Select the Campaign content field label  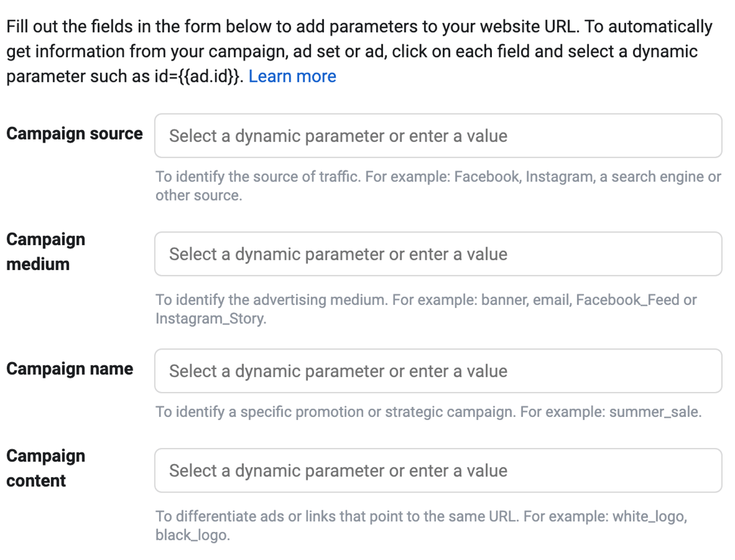coord(46,468)
